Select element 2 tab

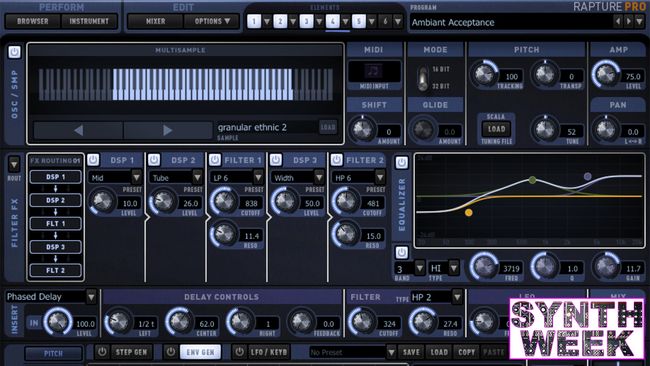click(280, 21)
